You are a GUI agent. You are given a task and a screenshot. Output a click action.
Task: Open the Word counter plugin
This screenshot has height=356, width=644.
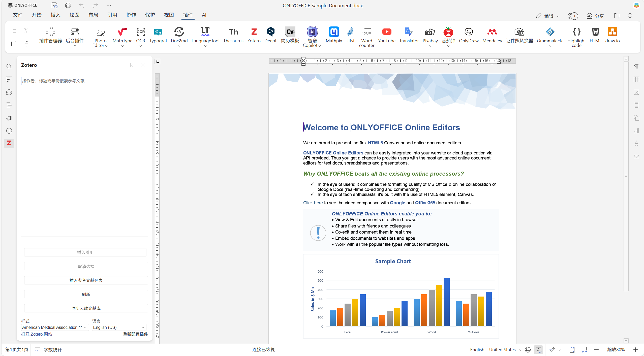[366, 37]
